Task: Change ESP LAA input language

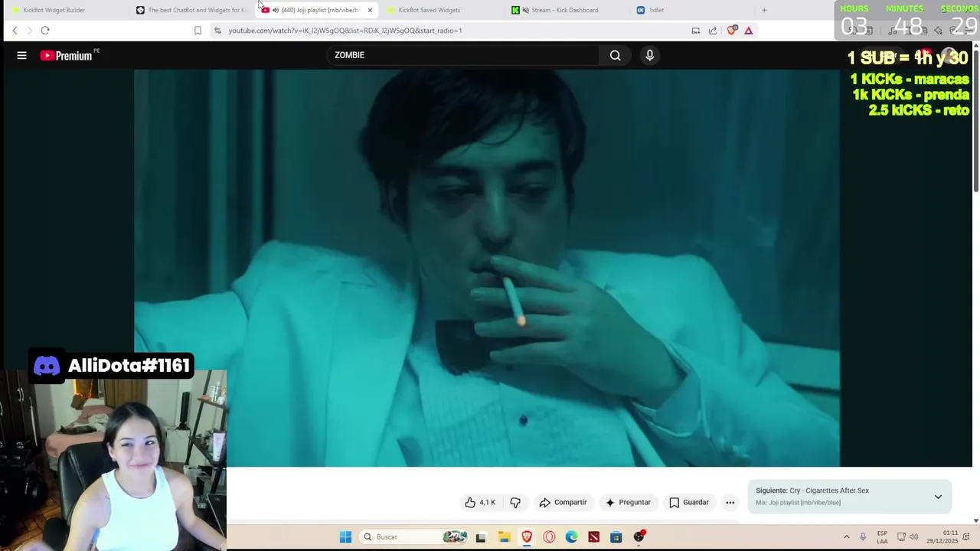Action: pyautogui.click(x=882, y=536)
